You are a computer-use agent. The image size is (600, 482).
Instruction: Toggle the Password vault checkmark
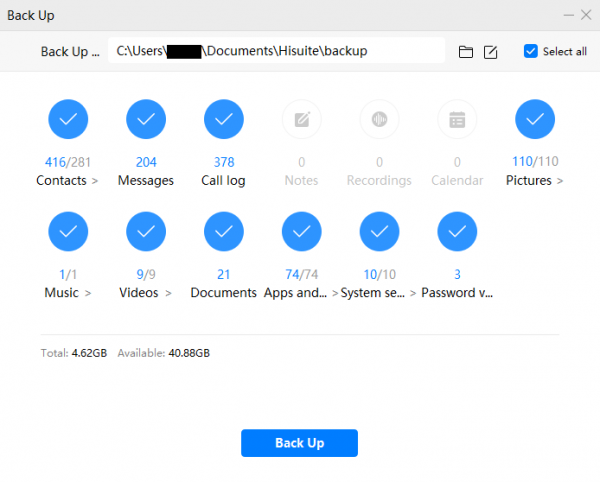pos(457,232)
